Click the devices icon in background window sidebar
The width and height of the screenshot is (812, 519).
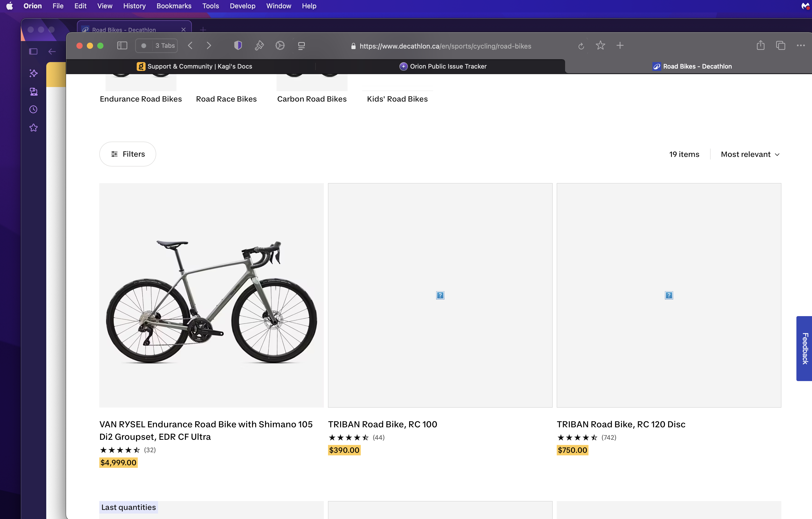33,91
